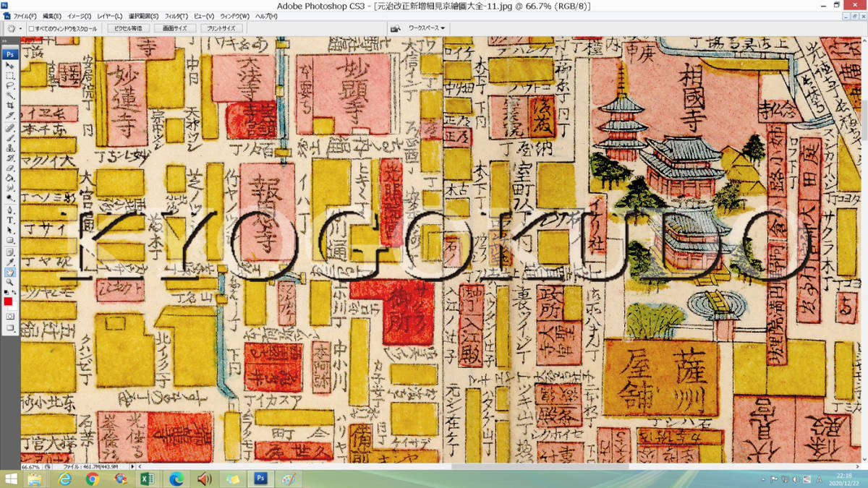This screenshot has width=868, height=488.
Task: Select the Clone Stamp tool
Action: pyautogui.click(x=9, y=147)
